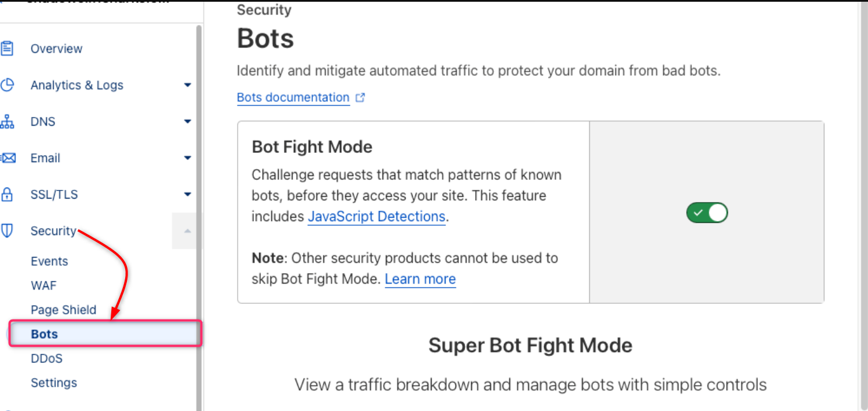Collapse the SSL/TLS dropdown
This screenshot has width=868, height=411.
pyautogui.click(x=187, y=194)
